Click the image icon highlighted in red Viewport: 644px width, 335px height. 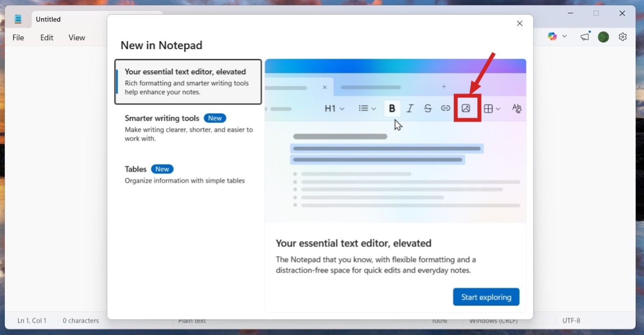(466, 109)
